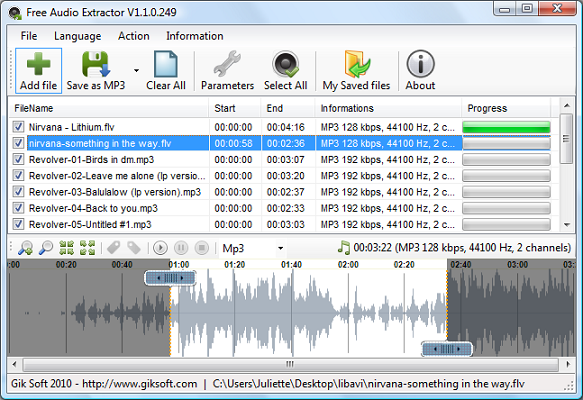Untick Revolver-05-Untitled #1.mp3 checkbox
This screenshot has height=400, width=583.
(x=18, y=224)
